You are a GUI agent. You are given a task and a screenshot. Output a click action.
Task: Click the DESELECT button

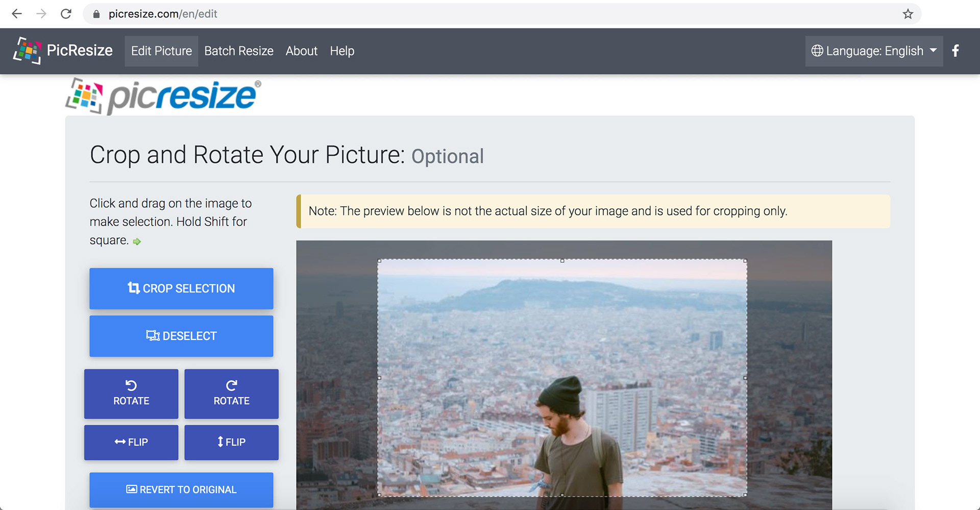point(181,336)
